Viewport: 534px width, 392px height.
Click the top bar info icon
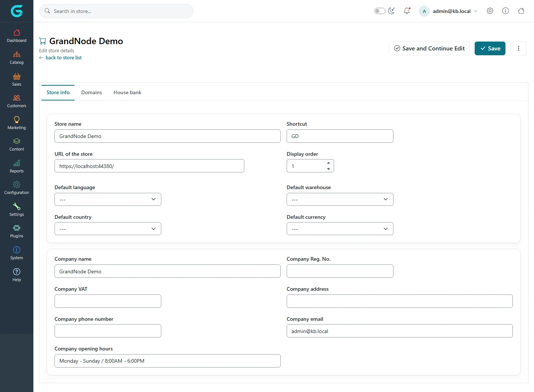505,11
